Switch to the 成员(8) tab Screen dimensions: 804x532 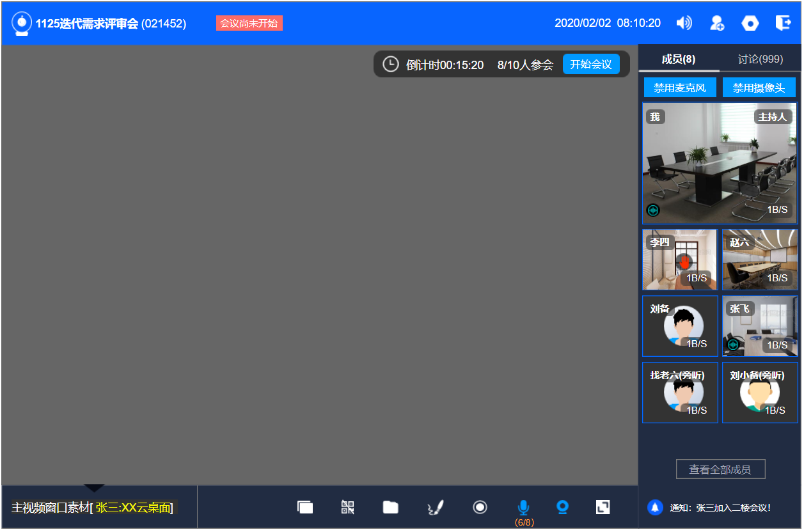coord(679,59)
